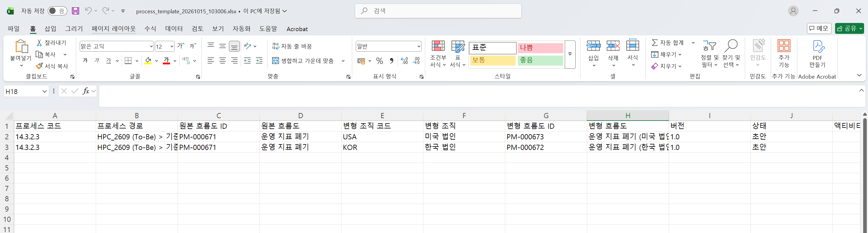Click the Insert Function fx icon

point(86,91)
